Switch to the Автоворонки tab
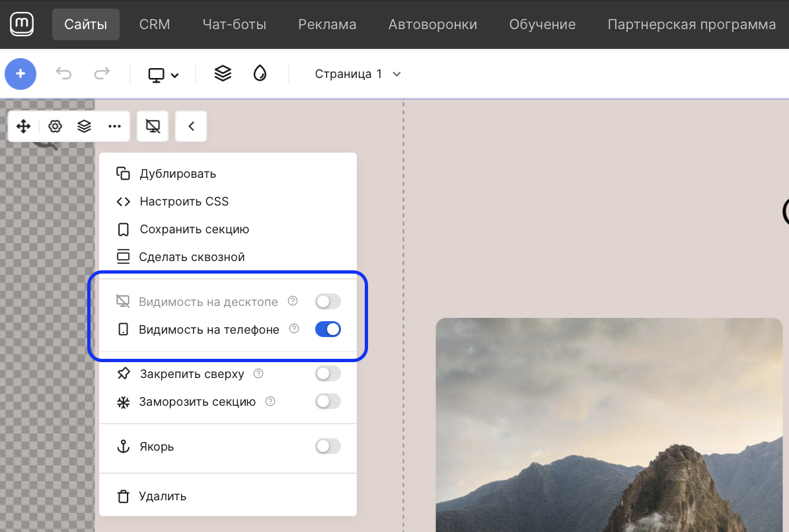This screenshot has width=789, height=532. click(433, 24)
